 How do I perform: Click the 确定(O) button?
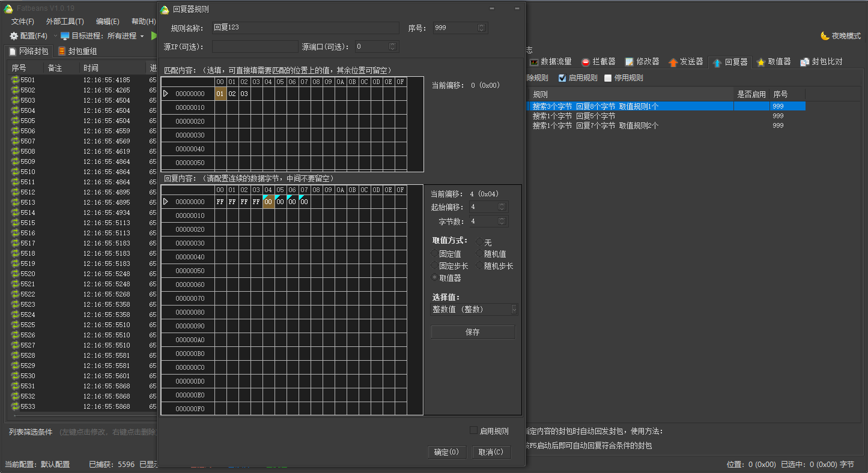[446, 452]
